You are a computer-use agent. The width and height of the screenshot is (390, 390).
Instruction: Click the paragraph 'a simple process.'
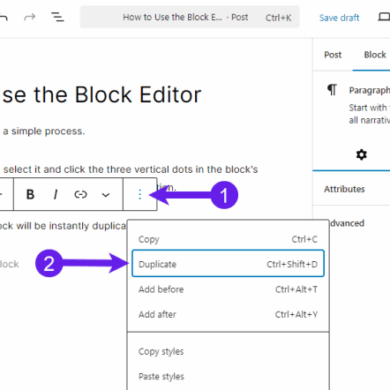[x=44, y=131]
